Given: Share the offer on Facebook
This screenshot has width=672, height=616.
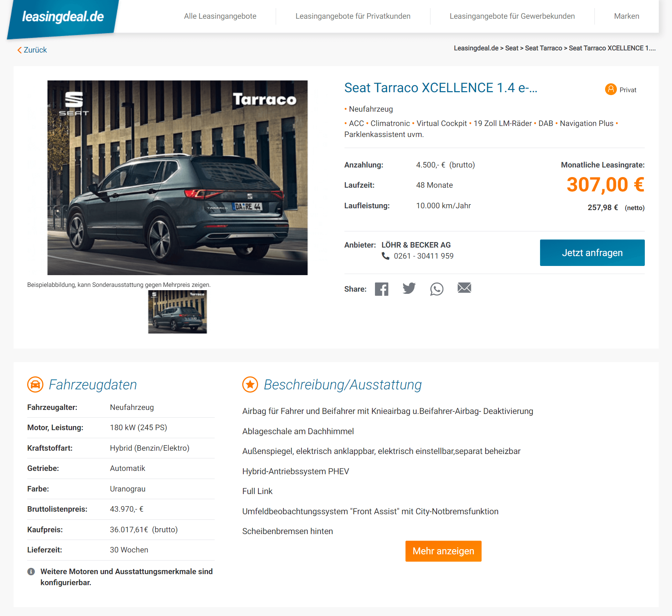Looking at the screenshot, I should tap(382, 289).
